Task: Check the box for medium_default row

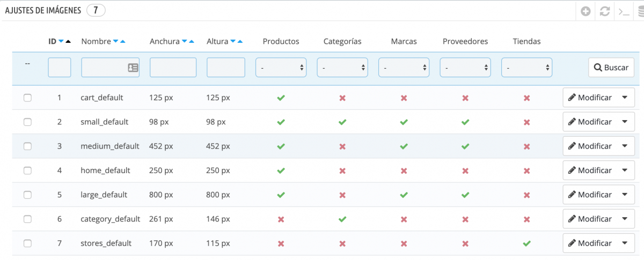Action: [x=27, y=146]
